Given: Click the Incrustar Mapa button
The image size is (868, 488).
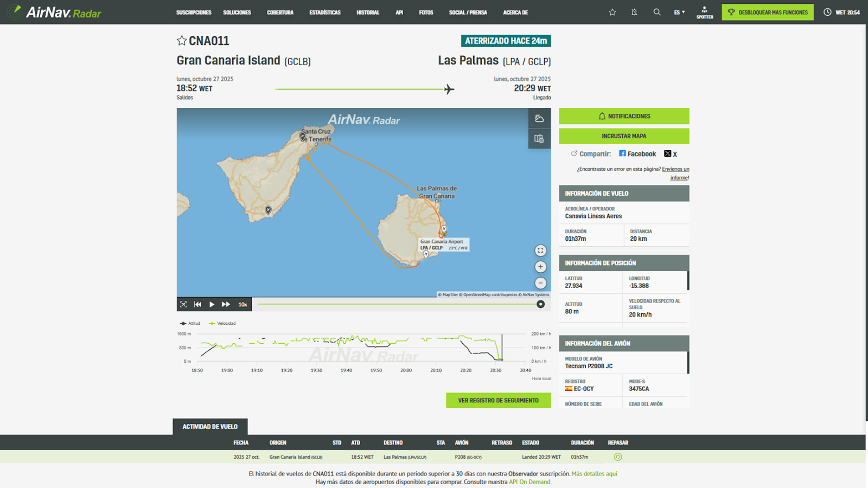Looking at the screenshot, I should [x=624, y=136].
